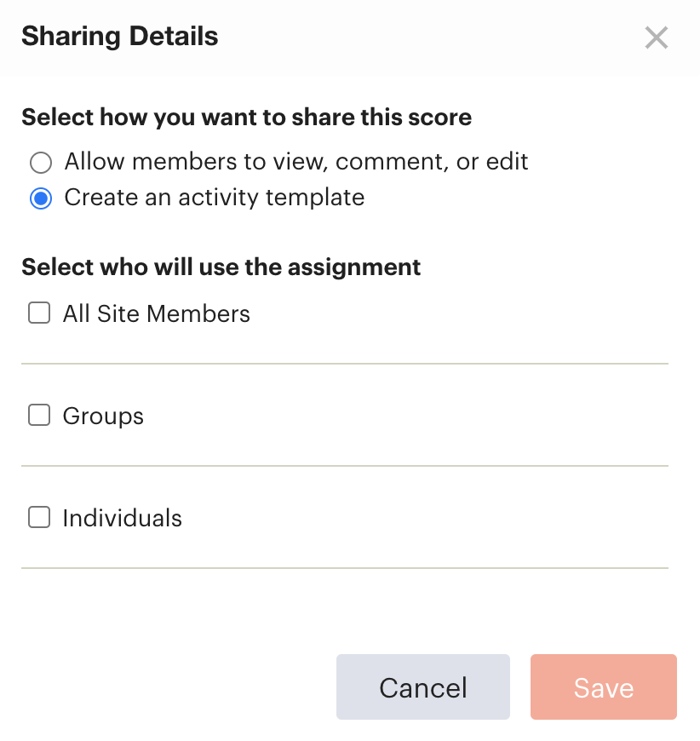Click the Sharing Details title bar
Screen dimensions: 700x741
coord(119,36)
